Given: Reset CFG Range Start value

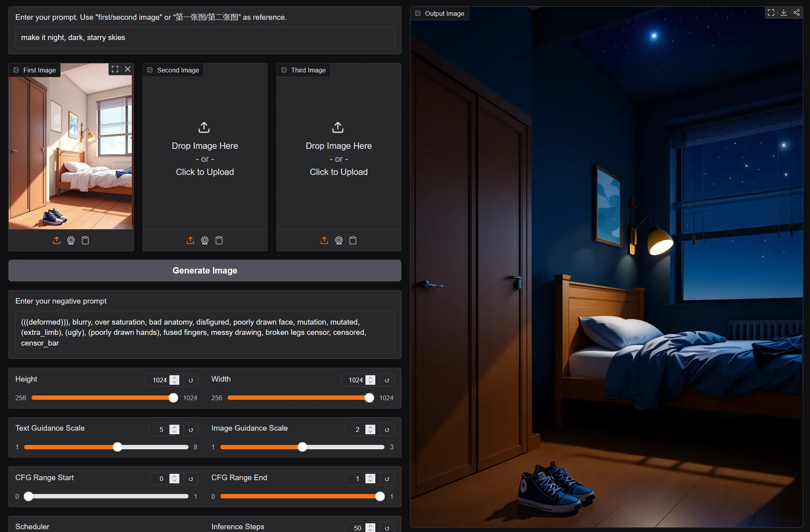Looking at the screenshot, I should [191, 479].
